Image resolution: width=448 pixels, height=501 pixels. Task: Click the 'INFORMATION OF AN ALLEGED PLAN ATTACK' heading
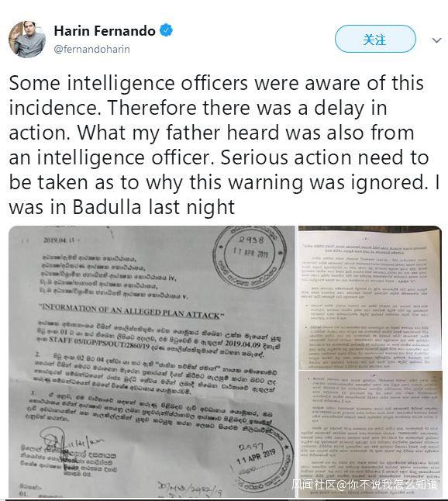coord(131,311)
